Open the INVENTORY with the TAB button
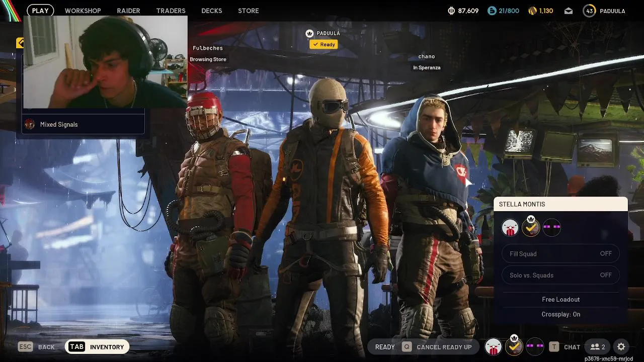Screen dimensions: 644x362 97,347
